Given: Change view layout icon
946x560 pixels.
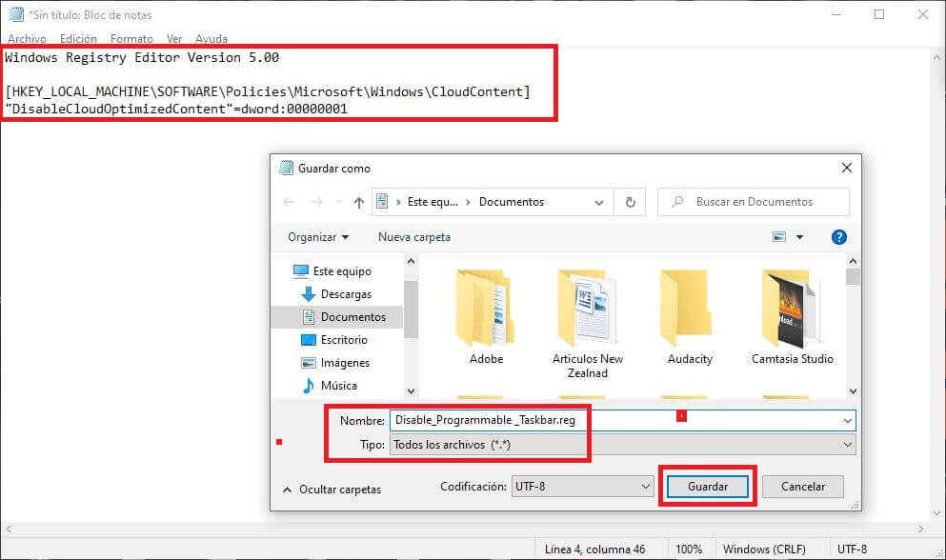Looking at the screenshot, I should [x=779, y=237].
